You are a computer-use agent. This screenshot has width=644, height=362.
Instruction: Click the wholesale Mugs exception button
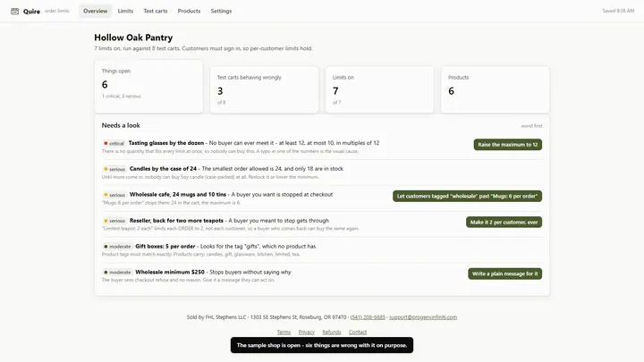467,196
